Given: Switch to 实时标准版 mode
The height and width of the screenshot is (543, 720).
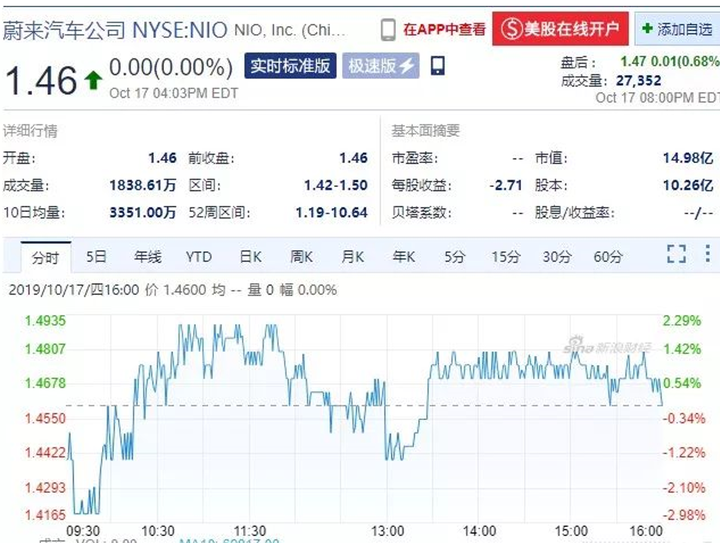Looking at the screenshot, I should 290,66.
